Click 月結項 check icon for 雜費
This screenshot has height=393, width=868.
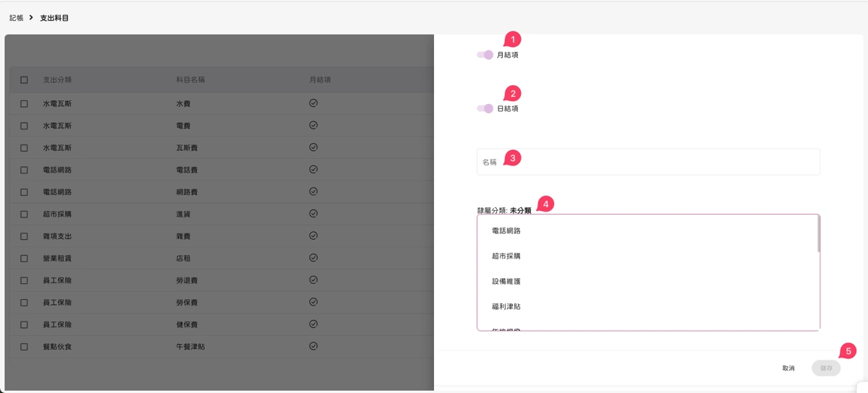tap(313, 236)
